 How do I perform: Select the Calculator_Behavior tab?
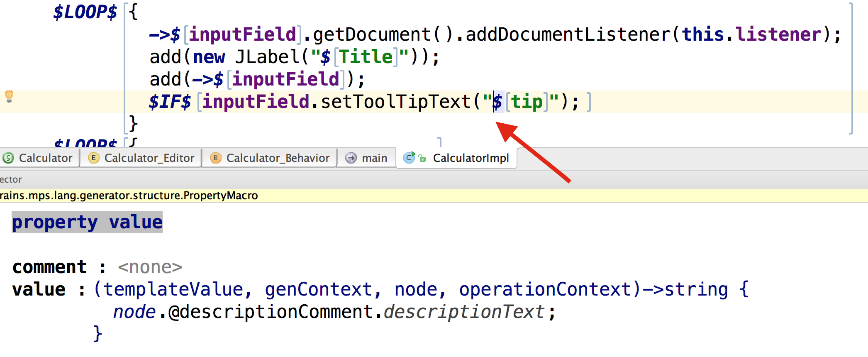[x=270, y=158]
